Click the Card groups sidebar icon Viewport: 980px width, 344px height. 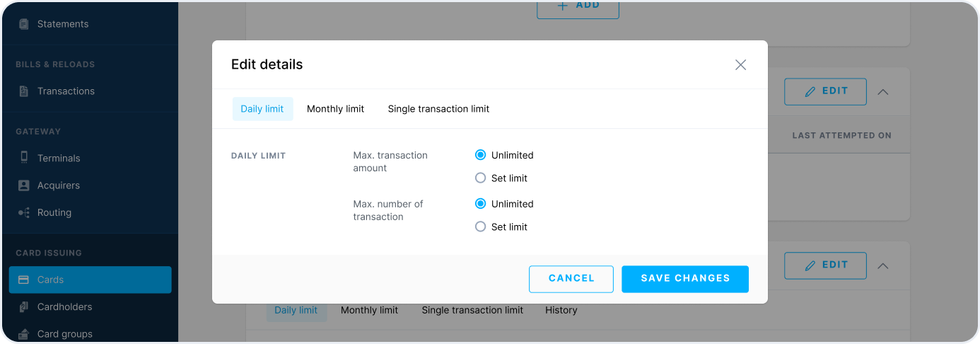pyautogui.click(x=24, y=333)
